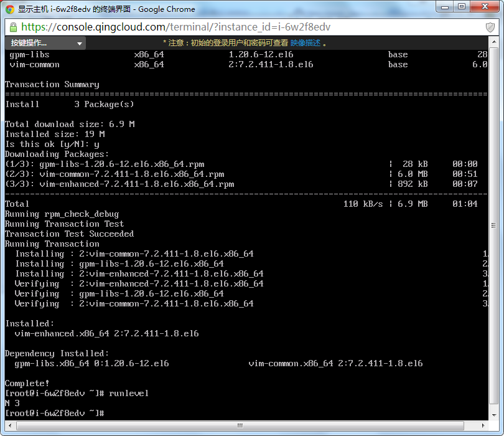Viewport: 504px width, 436px height.
Task: Open the 按键操作 dropdown menu
Action: pos(45,43)
